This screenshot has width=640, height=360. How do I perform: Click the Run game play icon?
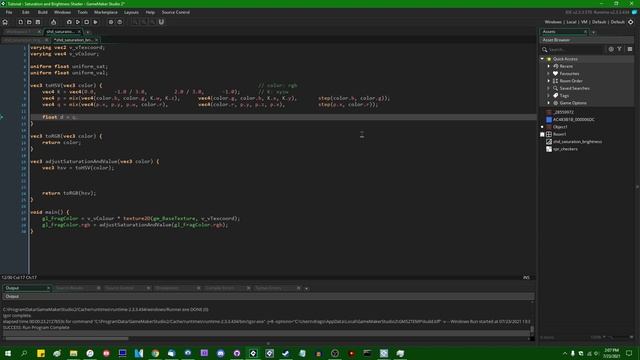coord(78,22)
